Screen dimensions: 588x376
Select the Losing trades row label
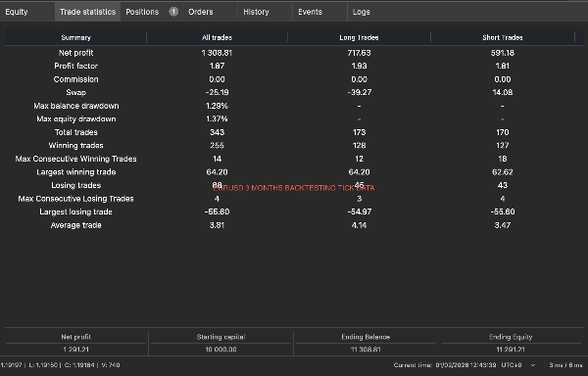click(75, 185)
